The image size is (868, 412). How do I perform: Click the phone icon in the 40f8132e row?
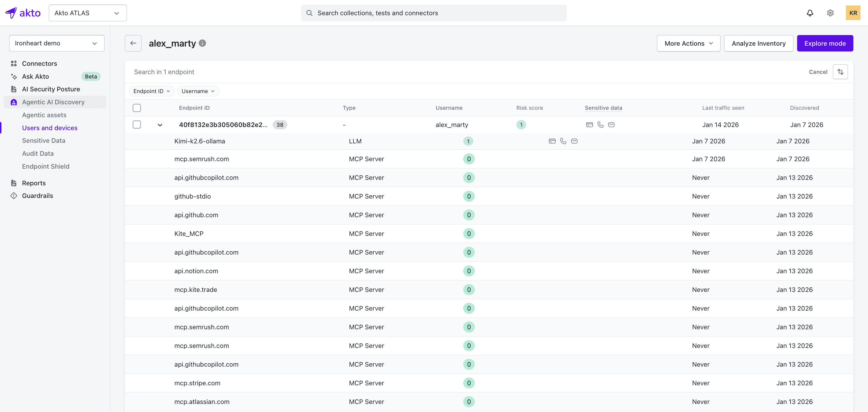pos(600,125)
